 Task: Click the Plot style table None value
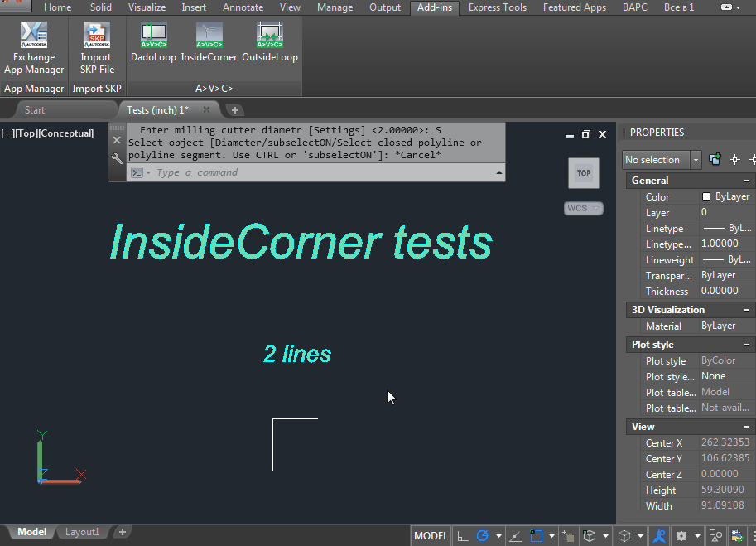(726, 376)
